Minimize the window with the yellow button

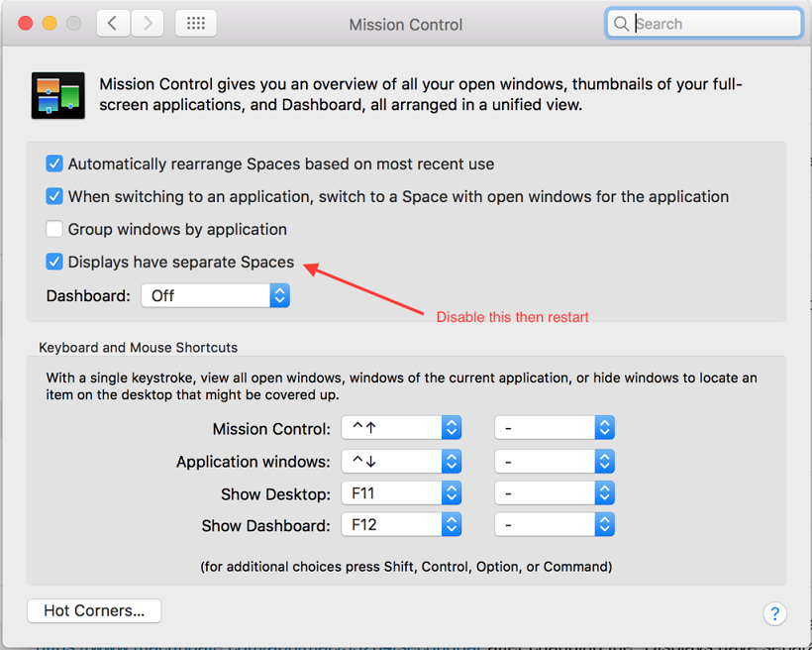click(x=50, y=24)
